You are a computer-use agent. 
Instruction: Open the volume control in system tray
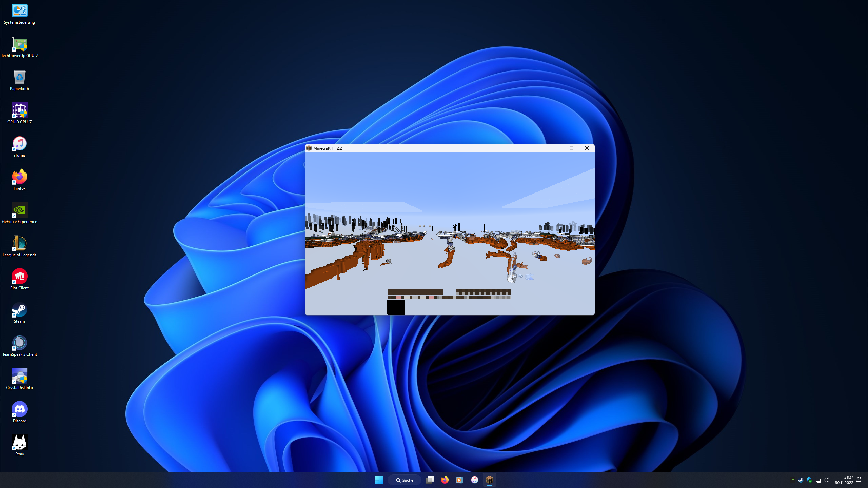[826, 480]
